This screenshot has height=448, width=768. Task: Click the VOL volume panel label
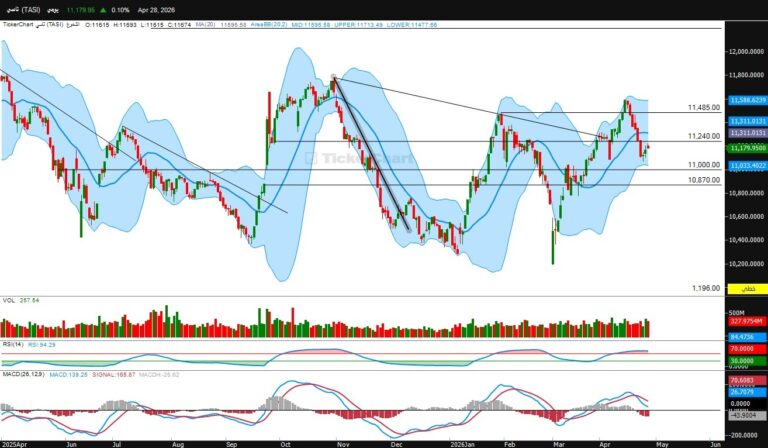[x=8, y=300]
